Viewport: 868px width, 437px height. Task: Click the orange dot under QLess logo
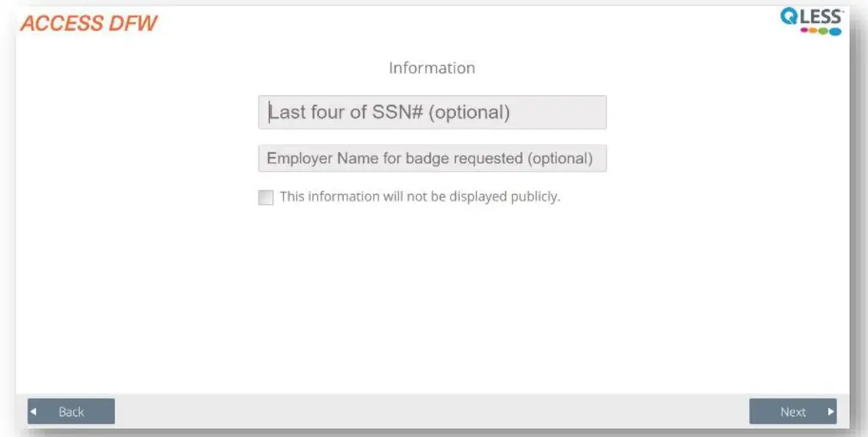pyautogui.click(x=814, y=31)
